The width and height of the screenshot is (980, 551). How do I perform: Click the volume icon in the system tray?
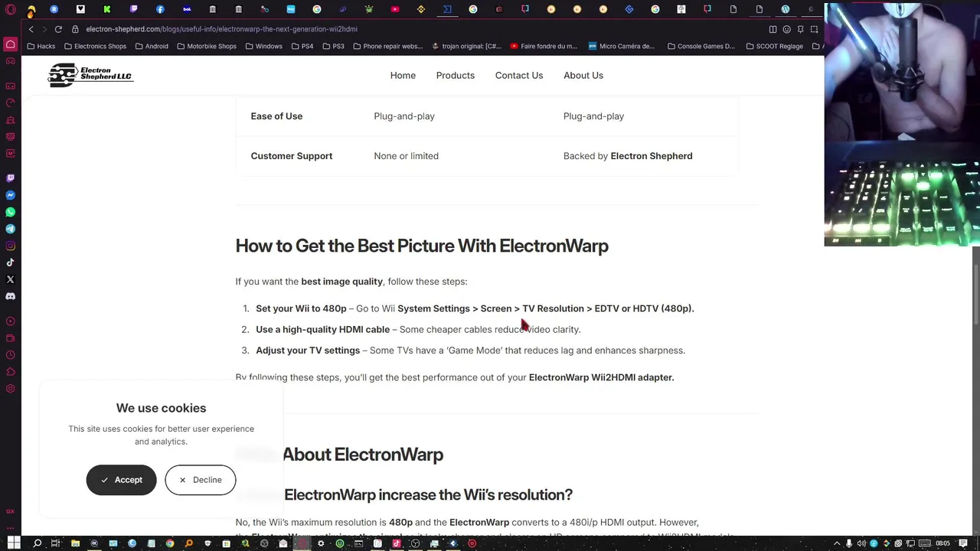click(861, 543)
